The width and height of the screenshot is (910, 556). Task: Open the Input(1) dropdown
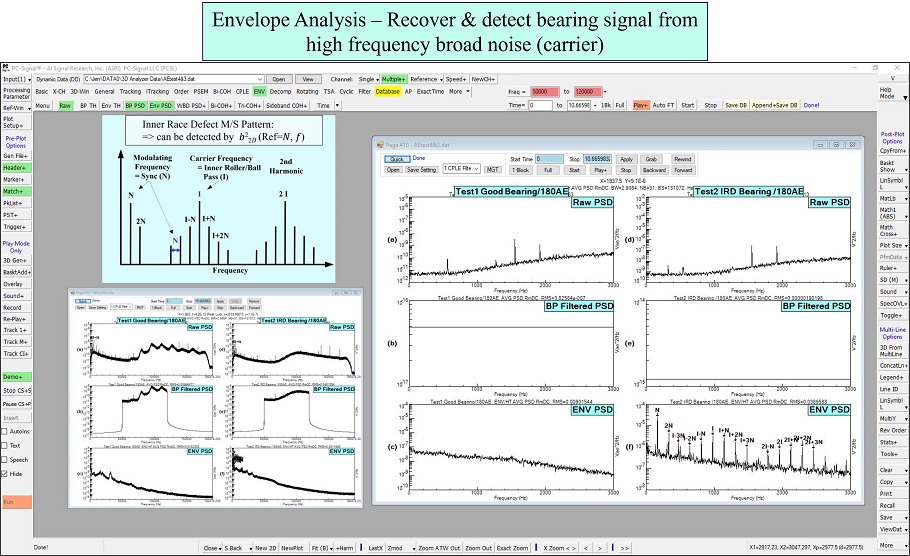(x=15, y=78)
